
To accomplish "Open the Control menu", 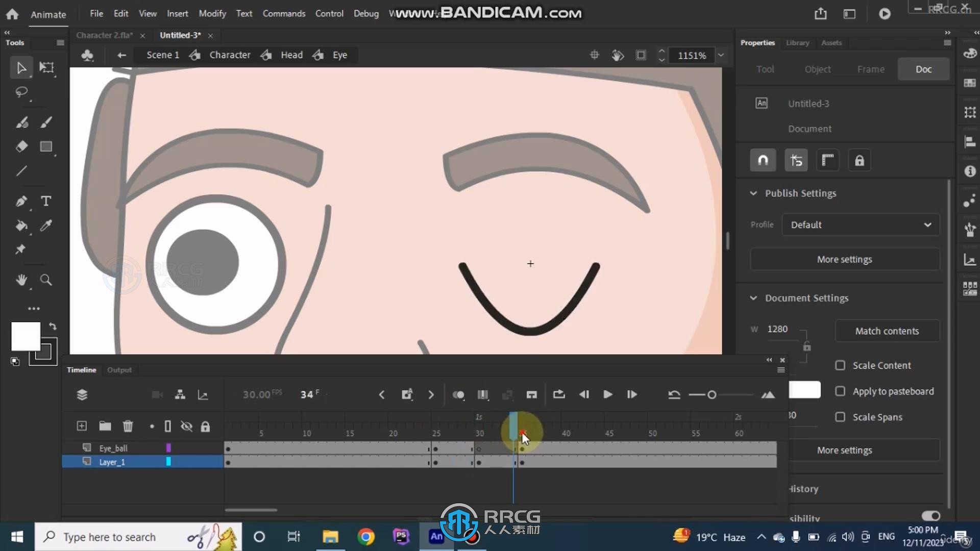I will click(x=329, y=14).
